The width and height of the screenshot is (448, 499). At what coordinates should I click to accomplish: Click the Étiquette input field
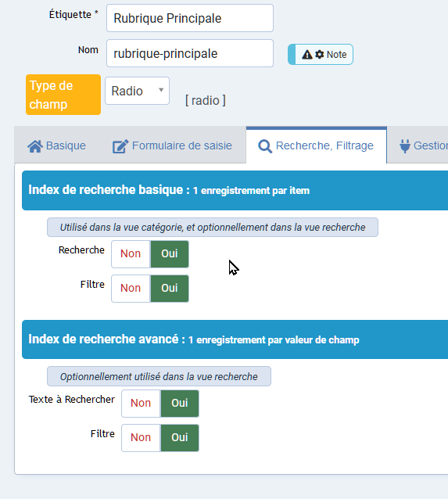coord(190,18)
